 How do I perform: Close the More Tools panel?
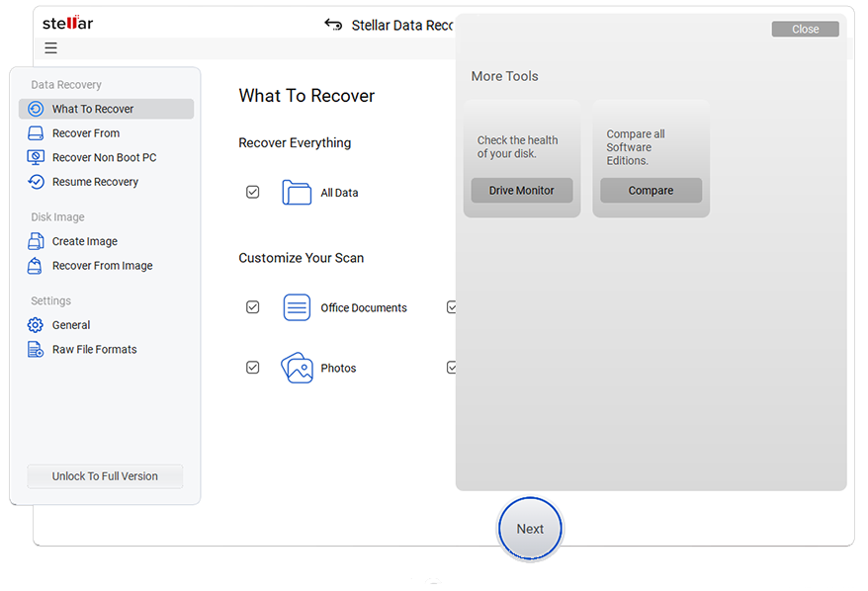806,29
